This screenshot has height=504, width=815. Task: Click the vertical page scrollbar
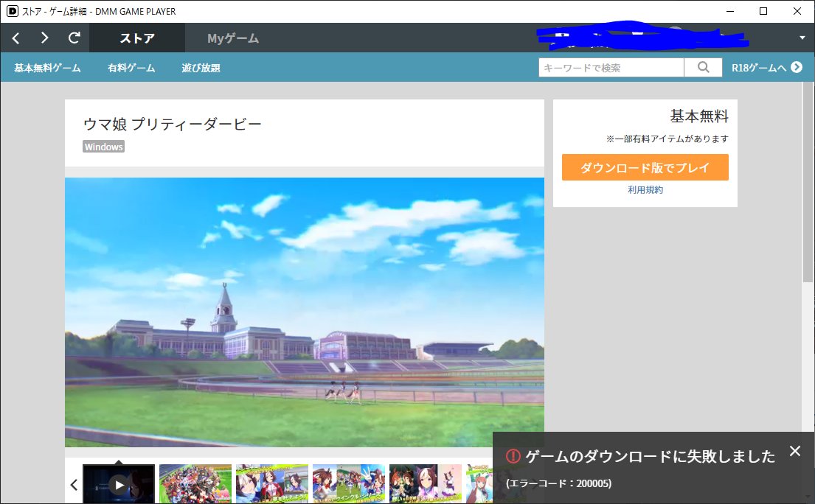[807, 182]
